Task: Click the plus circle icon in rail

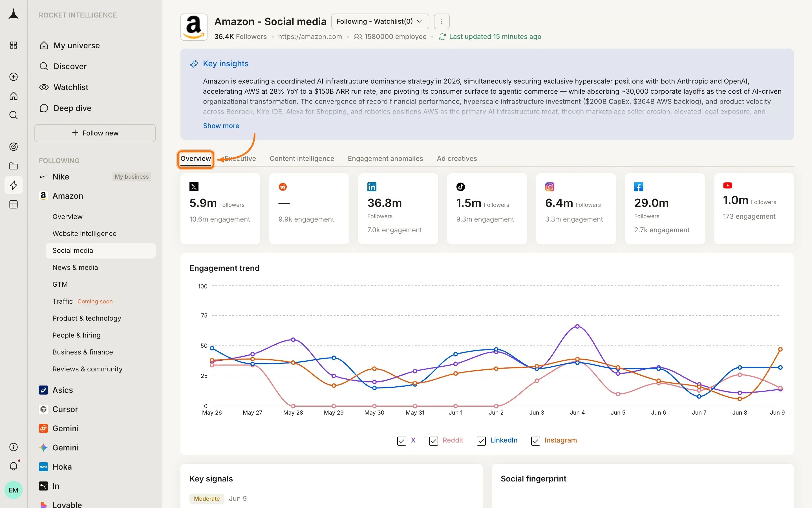Action: (x=14, y=76)
